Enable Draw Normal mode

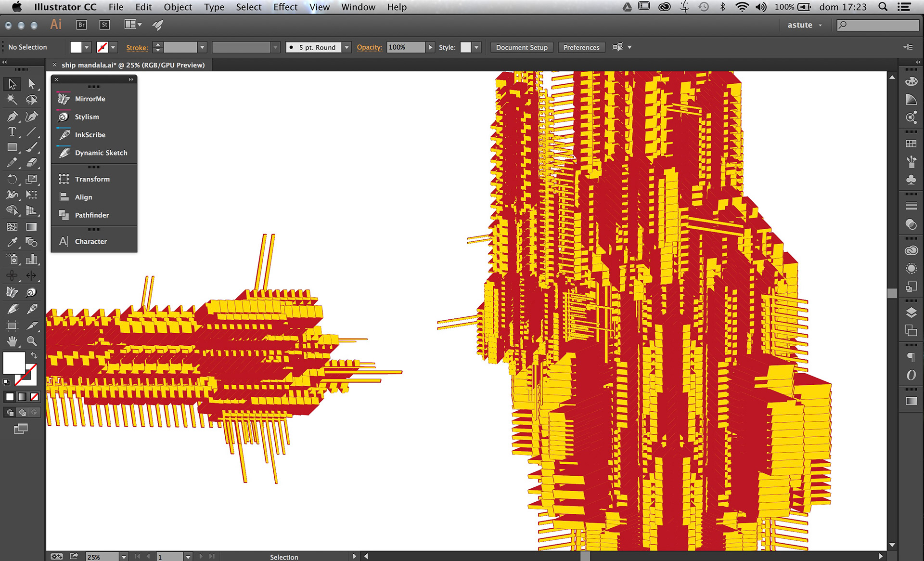click(10, 412)
